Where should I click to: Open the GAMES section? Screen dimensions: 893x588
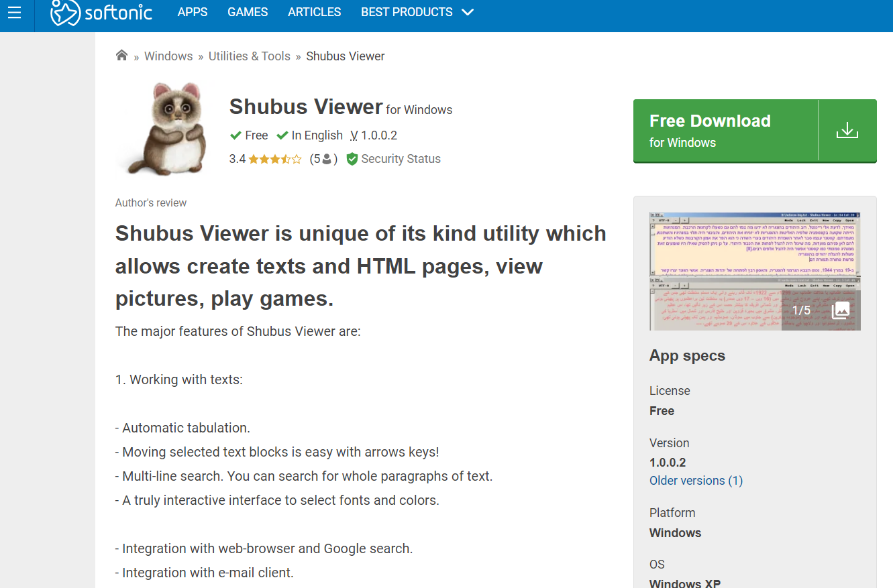pos(248,12)
